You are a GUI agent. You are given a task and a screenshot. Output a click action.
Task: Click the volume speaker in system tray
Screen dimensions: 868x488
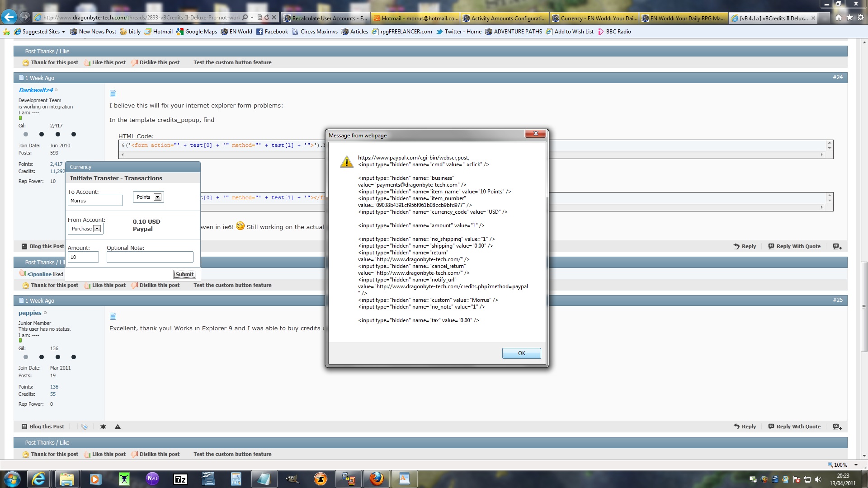pyautogui.click(x=818, y=479)
